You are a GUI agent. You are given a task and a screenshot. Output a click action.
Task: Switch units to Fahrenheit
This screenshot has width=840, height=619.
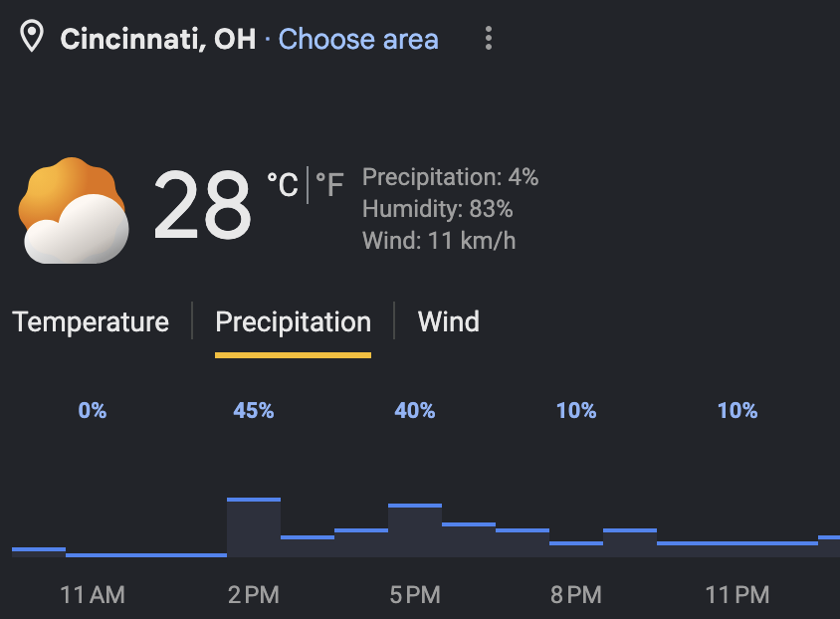(329, 185)
